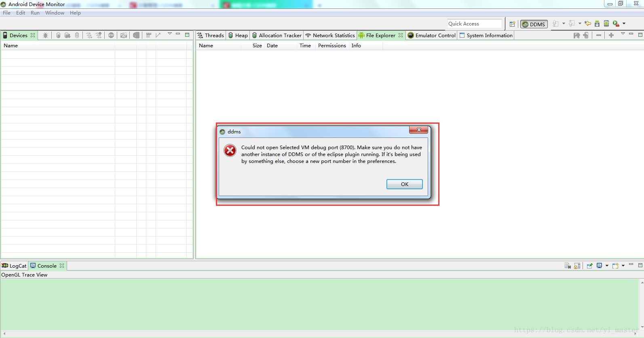Screen dimensions: 644x338
Task: Switch to the LogCat tab
Action: click(x=14, y=266)
